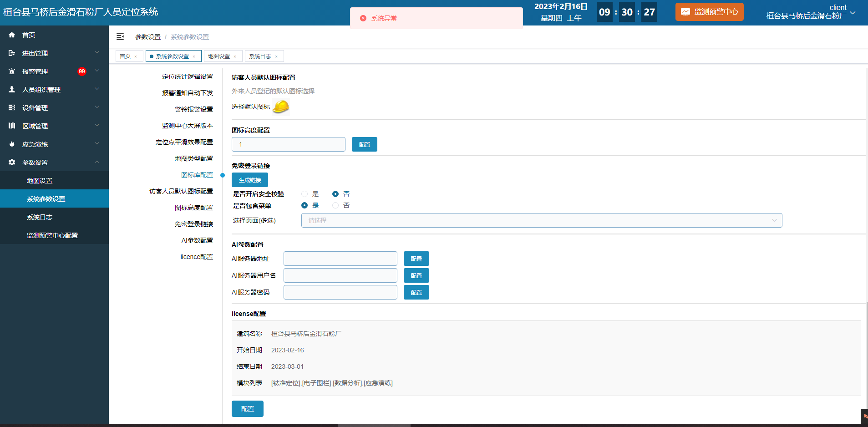Screen dimensions: 868x427
Task: Click 配置 for AI服务器密码
Action: click(416, 292)
